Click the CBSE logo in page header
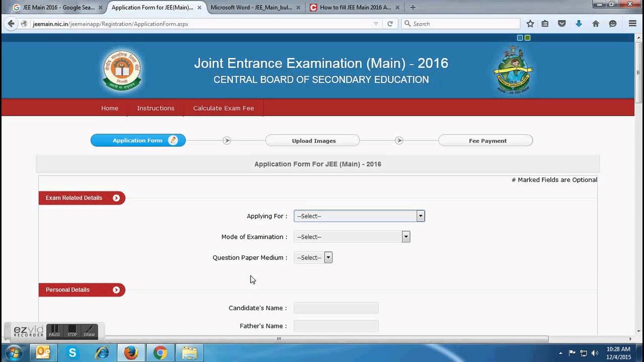This screenshot has width=644, height=362. pyautogui.click(x=122, y=70)
